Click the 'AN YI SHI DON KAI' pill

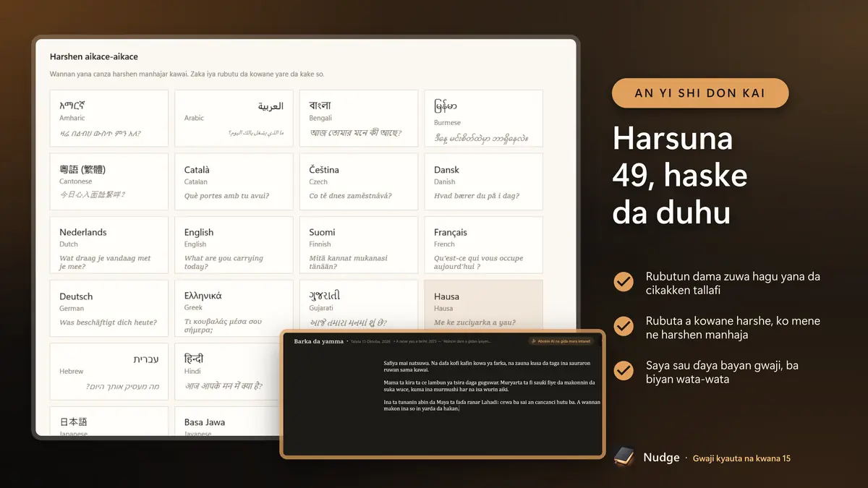point(700,93)
